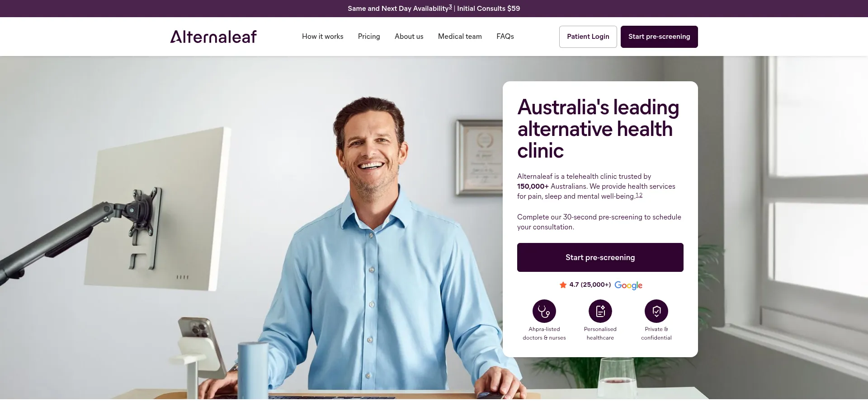Click the 4.7 (25,000+) rating text
Viewport: 868px width, 401px height.
(x=590, y=284)
